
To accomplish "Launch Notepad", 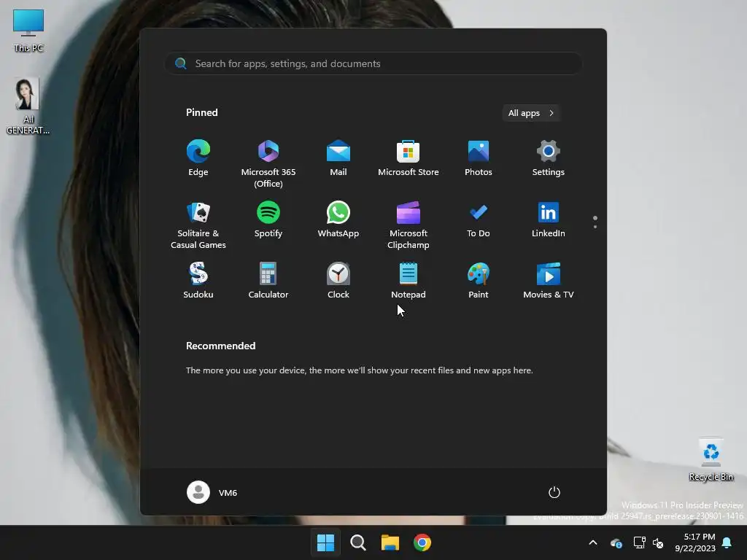I will (x=409, y=281).
